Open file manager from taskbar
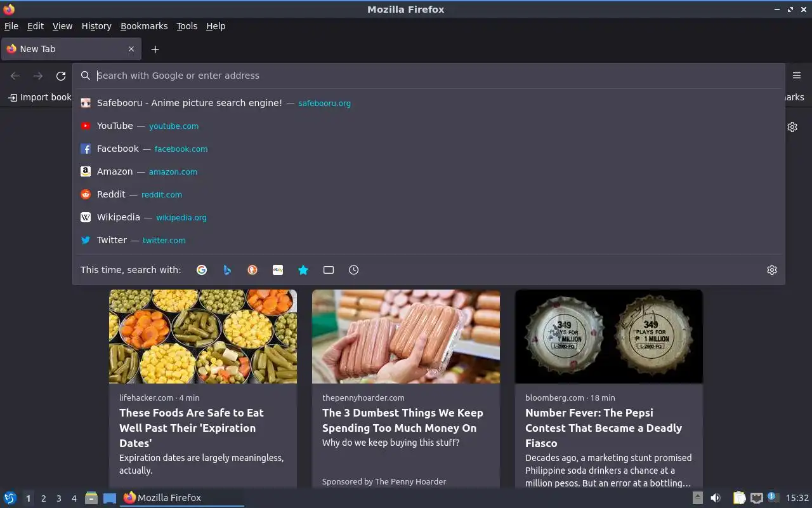Screen dimensions: 812x508 91,498
